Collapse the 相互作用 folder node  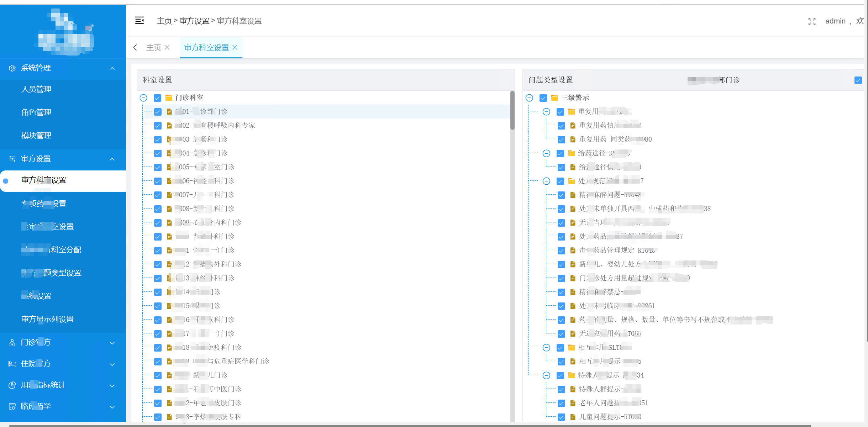[546, 348]
